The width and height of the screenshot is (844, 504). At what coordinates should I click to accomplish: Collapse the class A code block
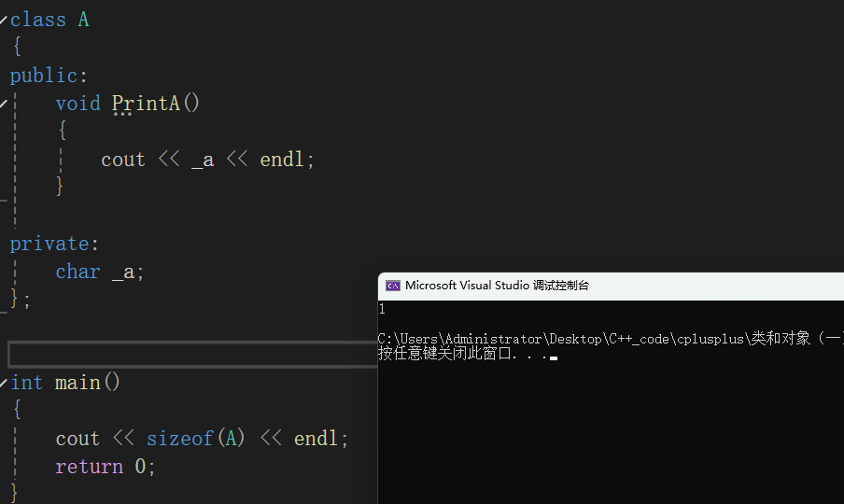(3, 21)
